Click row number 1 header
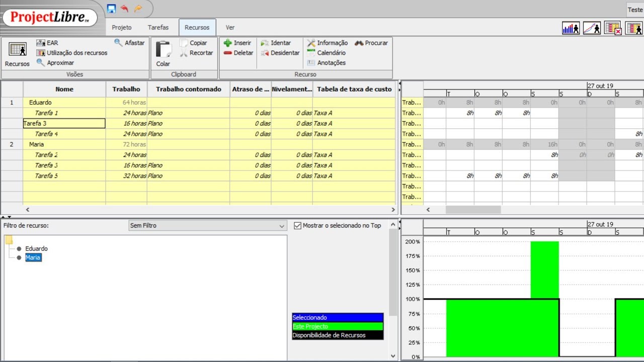Image resolution: width=644 pixels, height=362 pixels. pos(12,103)
